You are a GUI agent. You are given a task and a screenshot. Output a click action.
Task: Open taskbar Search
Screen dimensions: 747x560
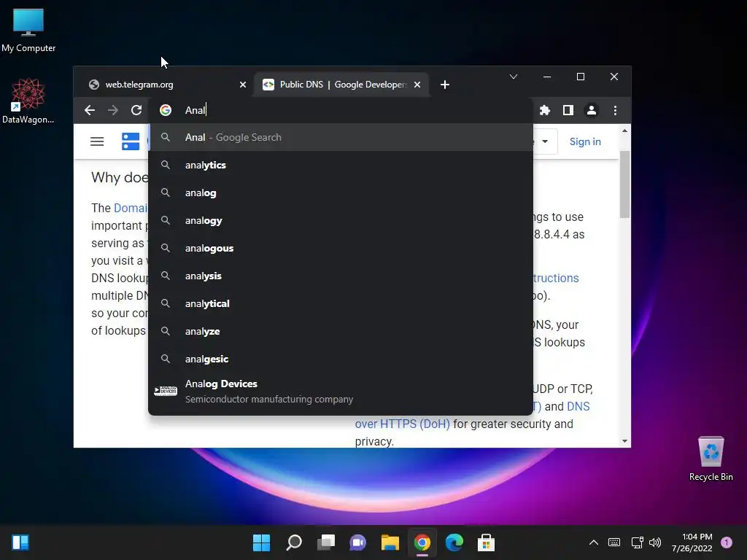(294, 542)
